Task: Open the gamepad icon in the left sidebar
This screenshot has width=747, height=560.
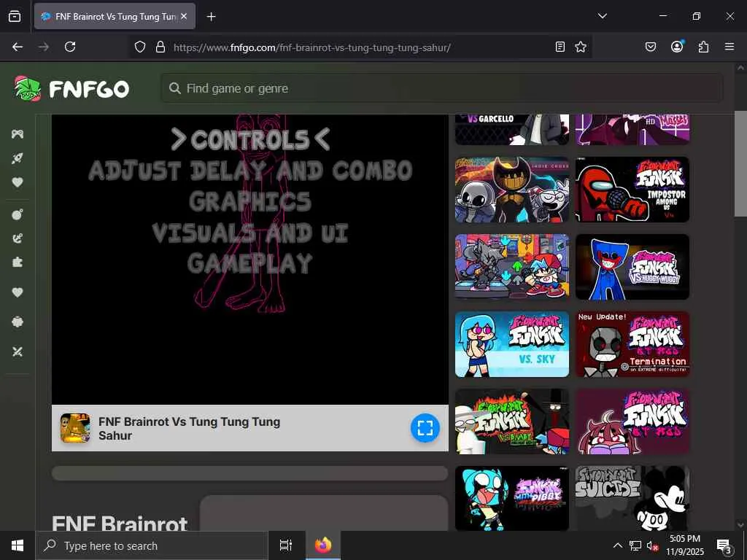Action: [x=18, y=134]
